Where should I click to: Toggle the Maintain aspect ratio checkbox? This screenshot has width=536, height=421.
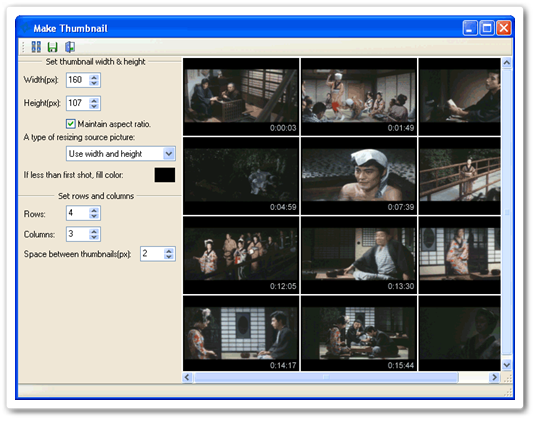tap(70, 124)
